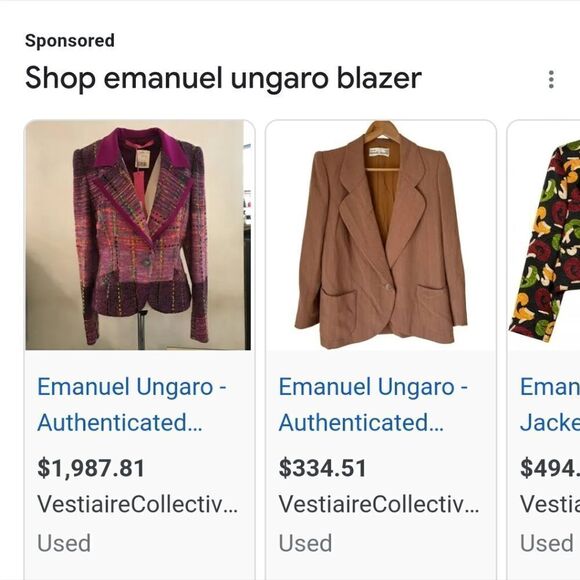Open the floral print jacket image
Screen dimensions: 580x580
(544, 235)
